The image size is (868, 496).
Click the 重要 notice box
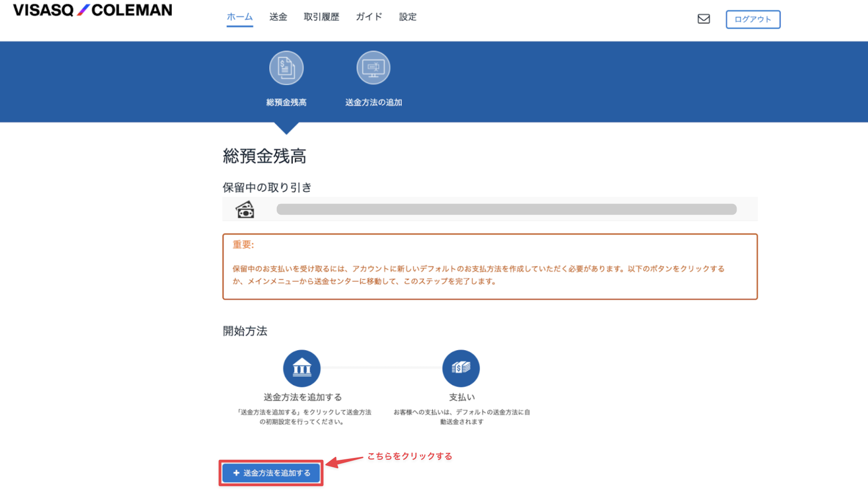(x=490, y=267)
